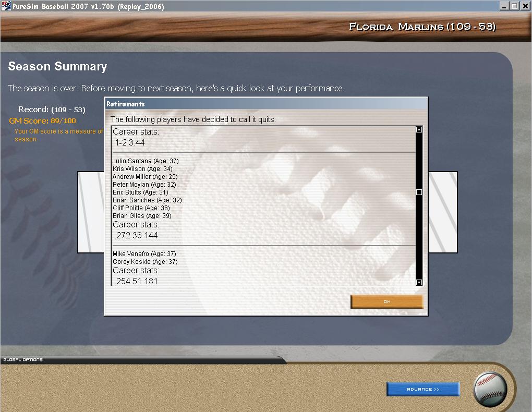Screen dimensions: 532x412
Task: Click career stats line .254 51 181
Action: point(137,281)
